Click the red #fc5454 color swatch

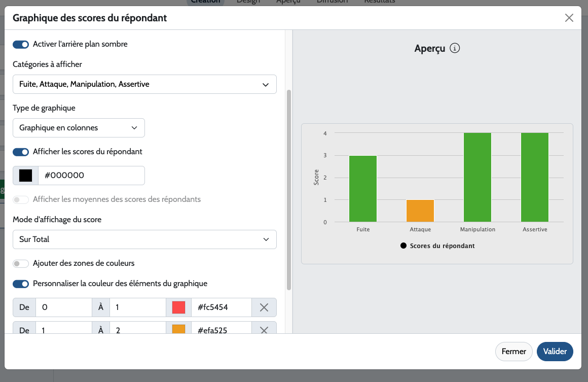coord(178,307)
